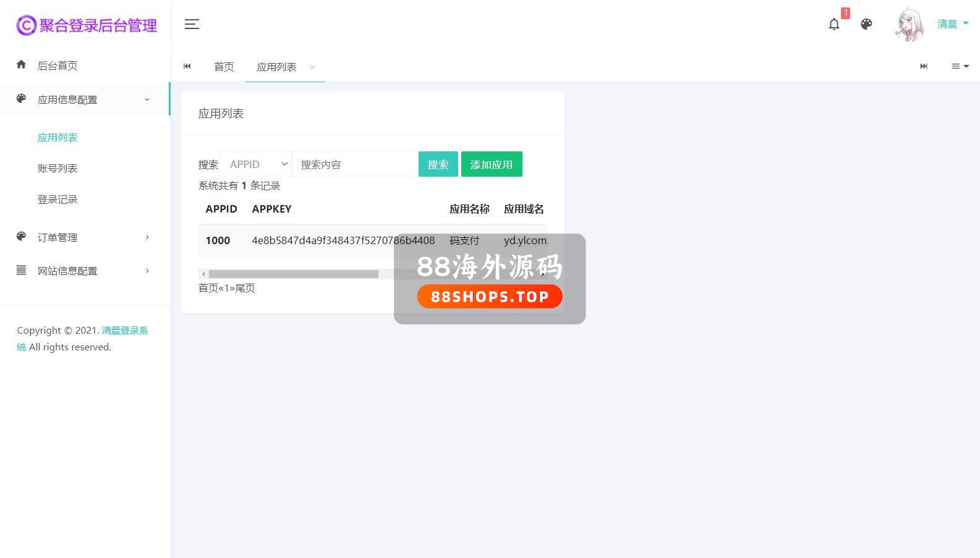Click the notification bell icon

834,24
